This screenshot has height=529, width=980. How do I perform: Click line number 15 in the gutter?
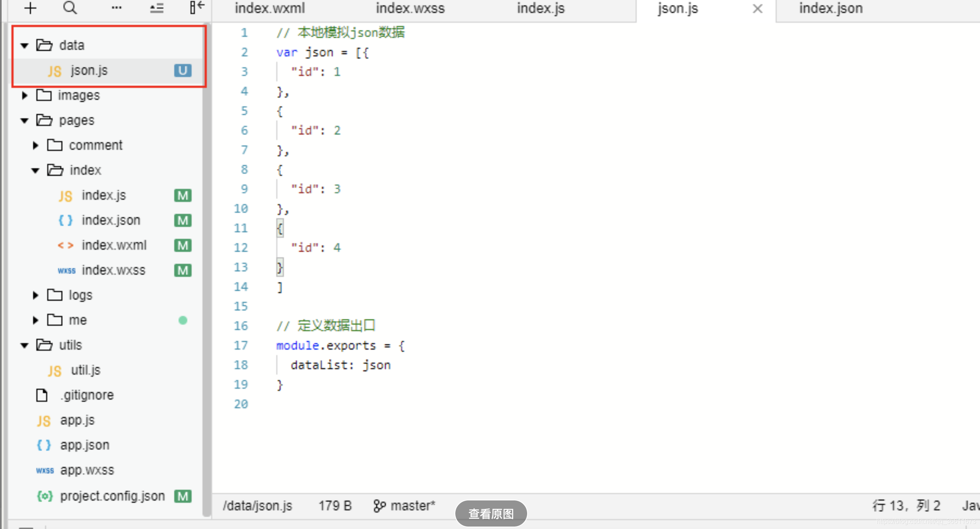point(241,307)
